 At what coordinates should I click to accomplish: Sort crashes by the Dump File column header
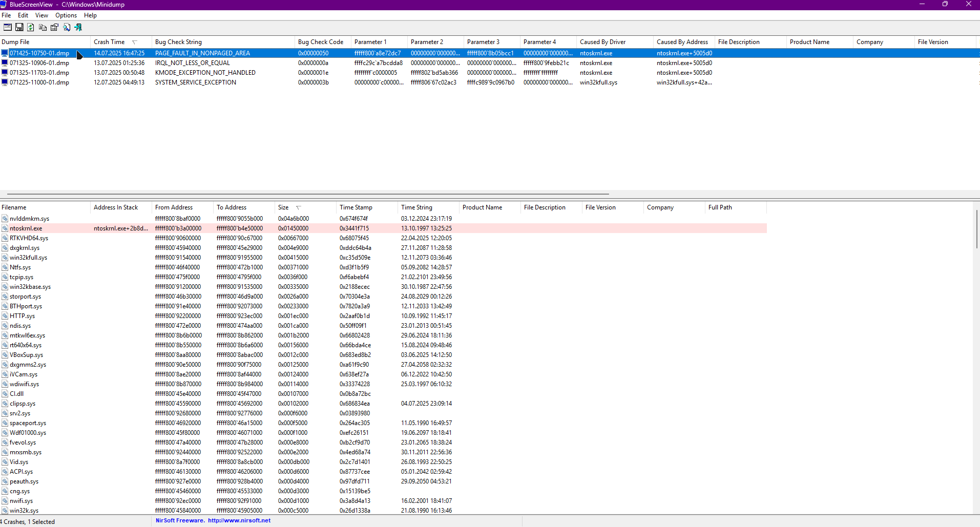(45, 42)
